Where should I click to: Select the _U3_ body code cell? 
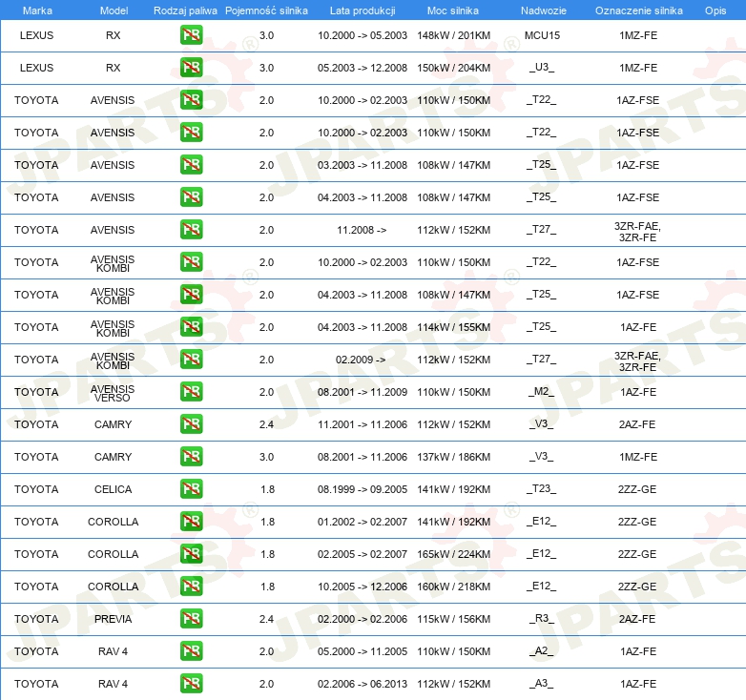pyautogui.click(x=542, y=68)
